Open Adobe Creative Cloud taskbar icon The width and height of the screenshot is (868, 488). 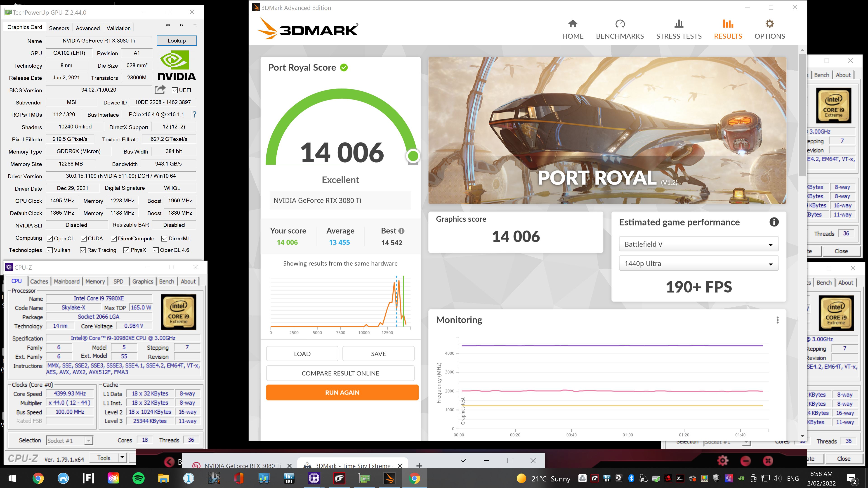[x=113, y=478]
